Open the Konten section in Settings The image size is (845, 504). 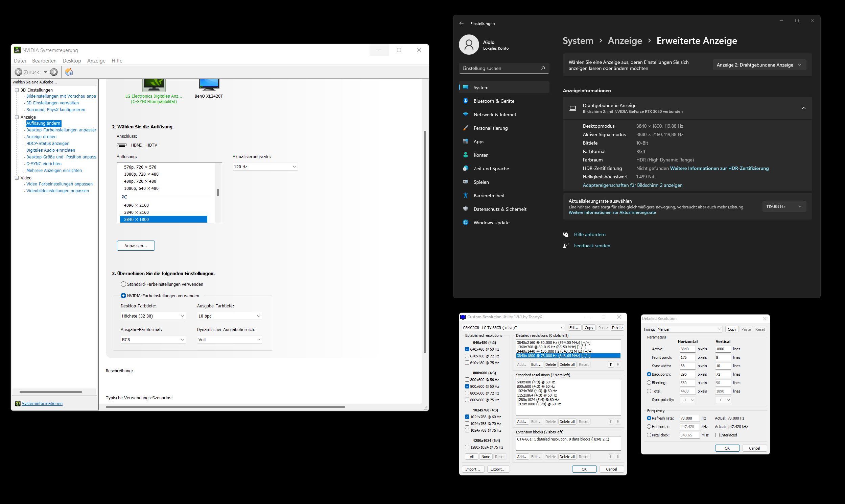click(504, 155)
